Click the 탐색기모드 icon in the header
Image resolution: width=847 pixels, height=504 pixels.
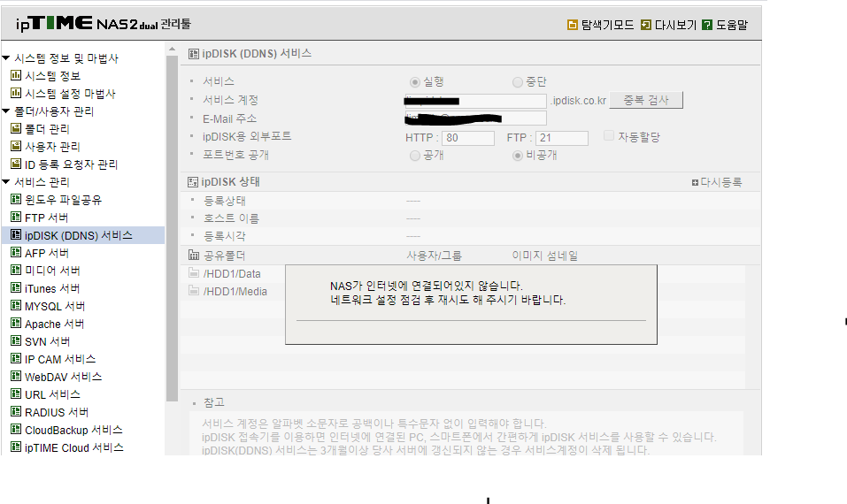(572, 25)
